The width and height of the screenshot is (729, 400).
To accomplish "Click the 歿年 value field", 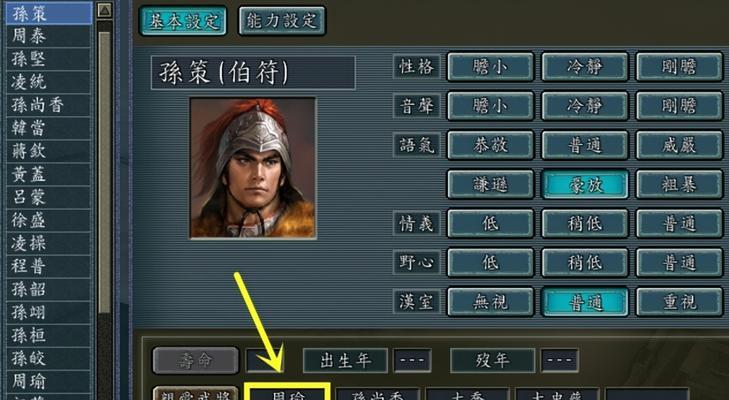I will coord(559,360).
